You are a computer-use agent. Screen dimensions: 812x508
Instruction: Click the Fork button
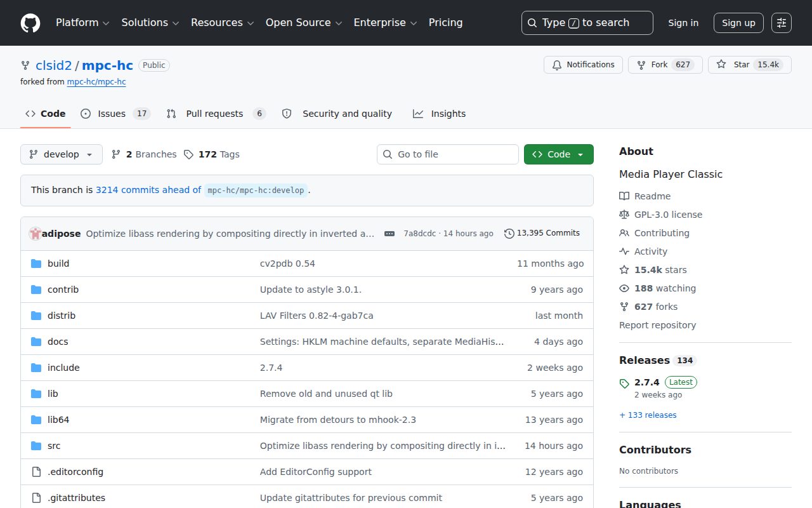[x=665, y=65]
